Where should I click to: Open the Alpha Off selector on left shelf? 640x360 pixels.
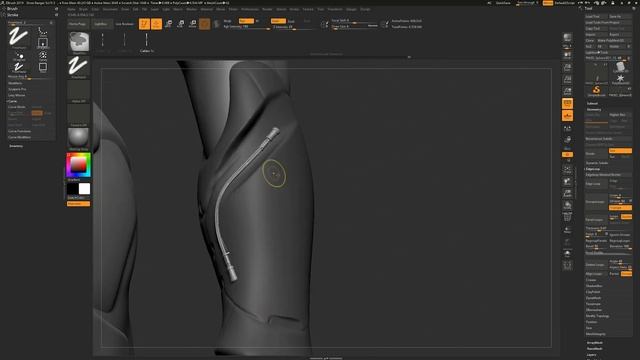pyautogui.click(x=79, y=91)
